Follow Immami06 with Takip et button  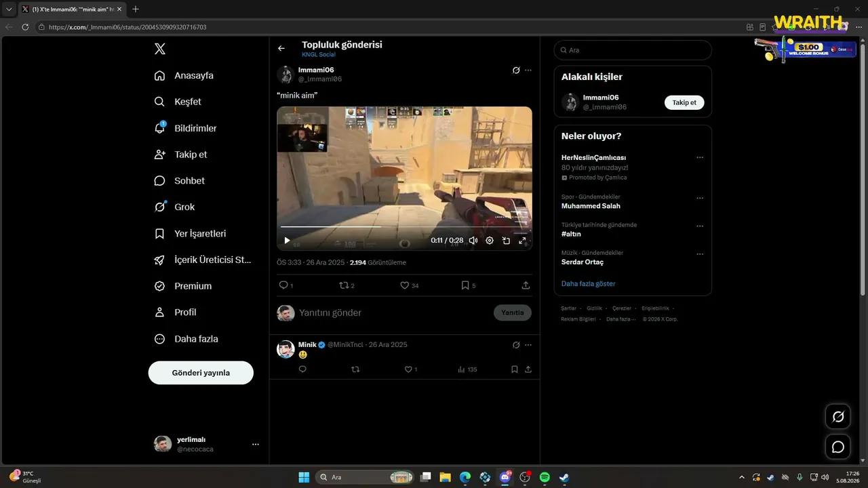684,102
